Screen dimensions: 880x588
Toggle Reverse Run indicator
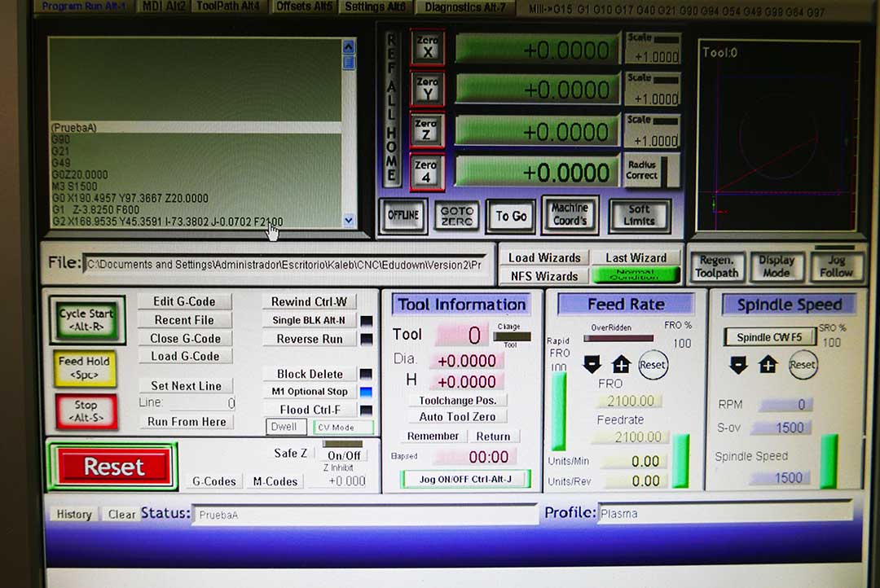pyautogui.click(x=367, y=339)
